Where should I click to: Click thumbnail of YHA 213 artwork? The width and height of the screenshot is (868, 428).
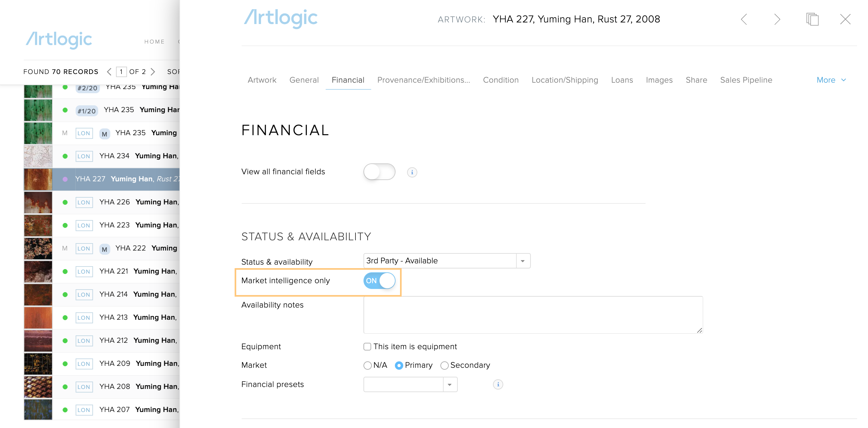38,317
